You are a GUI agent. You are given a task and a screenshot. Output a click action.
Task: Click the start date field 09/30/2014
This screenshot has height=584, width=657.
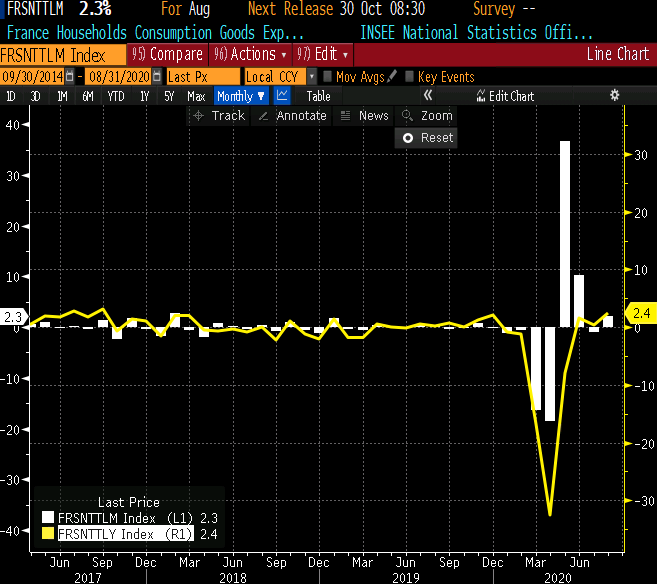[33, 76]
